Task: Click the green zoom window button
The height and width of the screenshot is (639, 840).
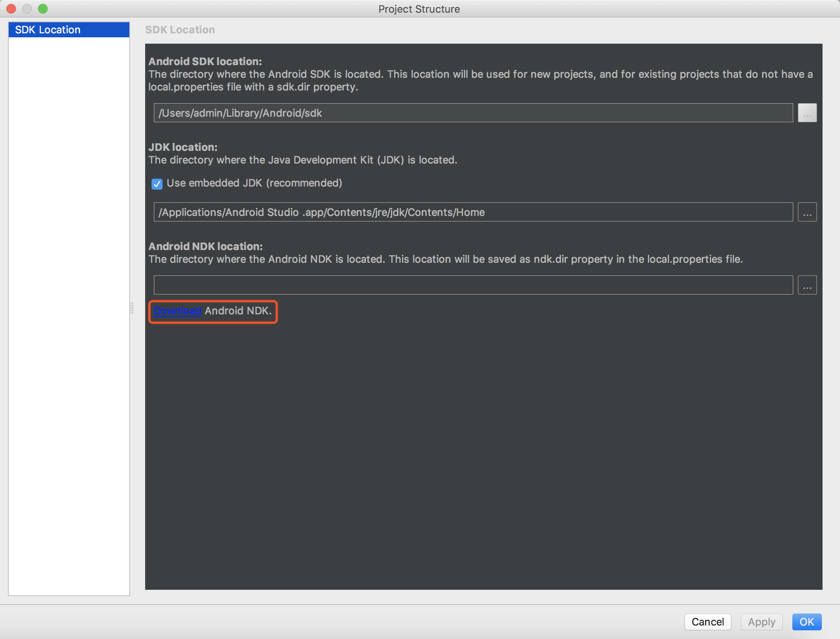Action: click(43, 9)
